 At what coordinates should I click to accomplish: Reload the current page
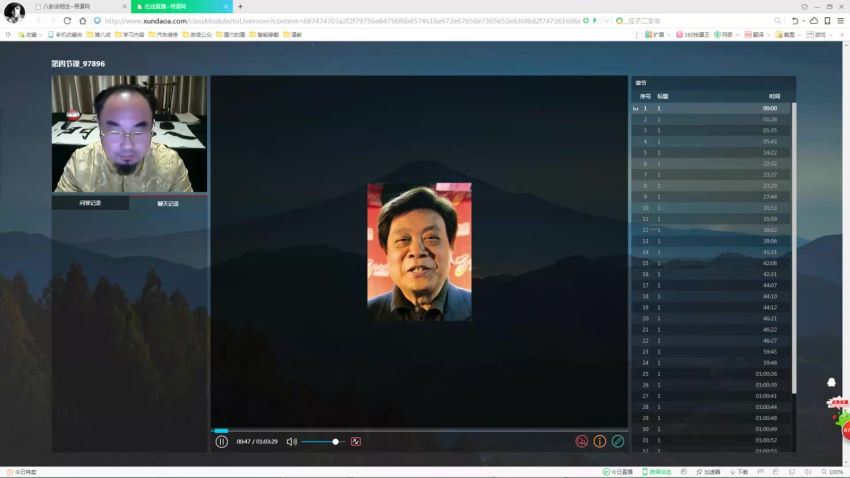coord(67,21)
